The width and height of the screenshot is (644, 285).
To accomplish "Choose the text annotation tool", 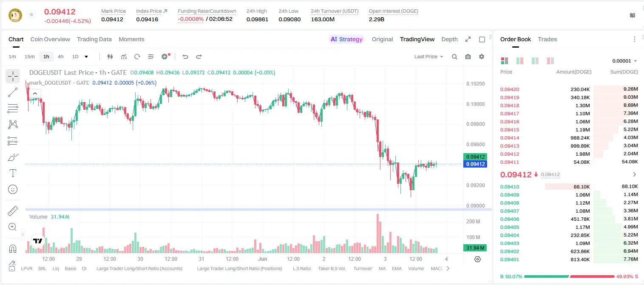I will click(x=13, y=173).
